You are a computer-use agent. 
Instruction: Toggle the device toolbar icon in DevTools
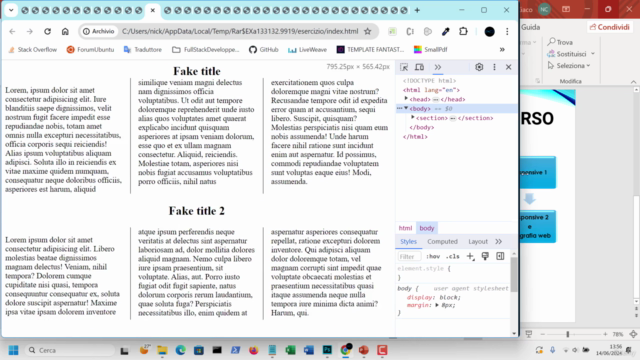pos(419,67)
